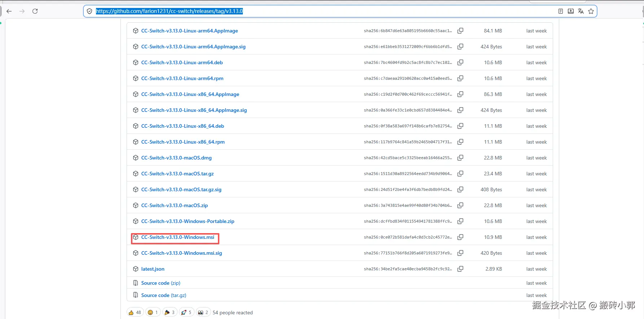Copy sha256 for Windows.msi

(460, 237)
